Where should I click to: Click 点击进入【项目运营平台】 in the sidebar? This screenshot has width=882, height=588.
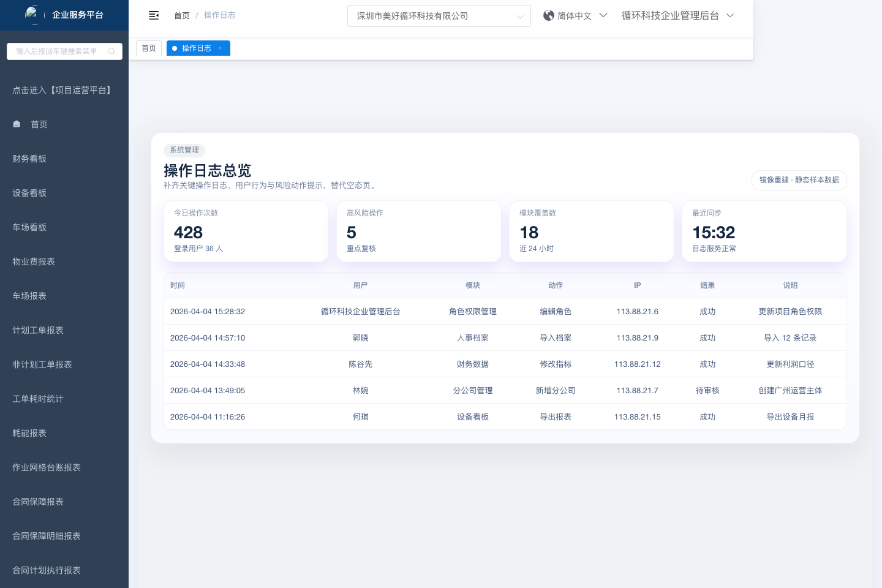pyautogui.click(x=63, y=90)
